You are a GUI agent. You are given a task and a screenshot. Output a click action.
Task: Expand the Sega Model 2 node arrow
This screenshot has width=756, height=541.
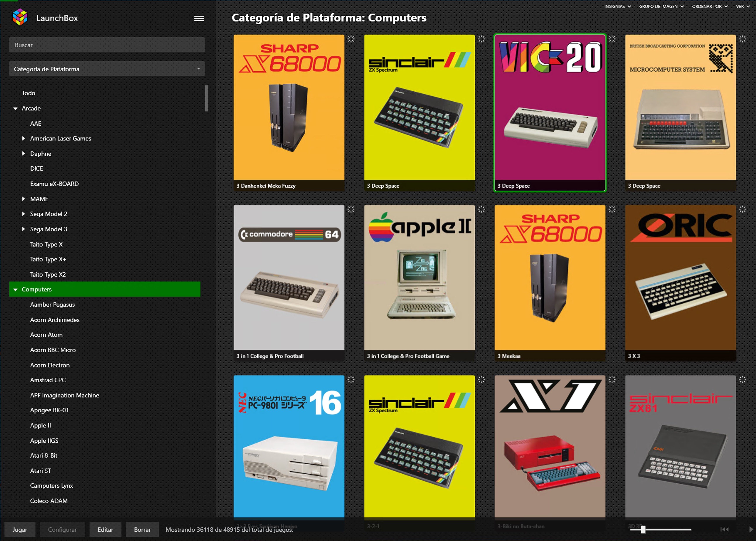click(23, 214)
